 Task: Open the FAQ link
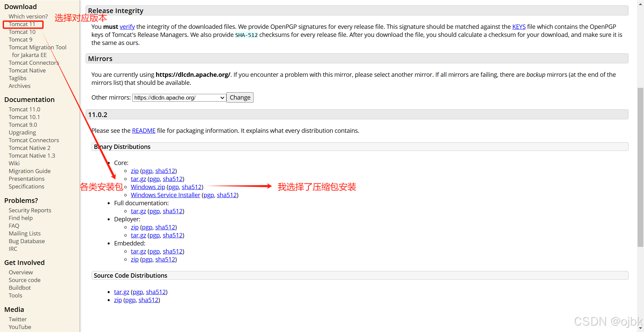(x=14, y=226)
